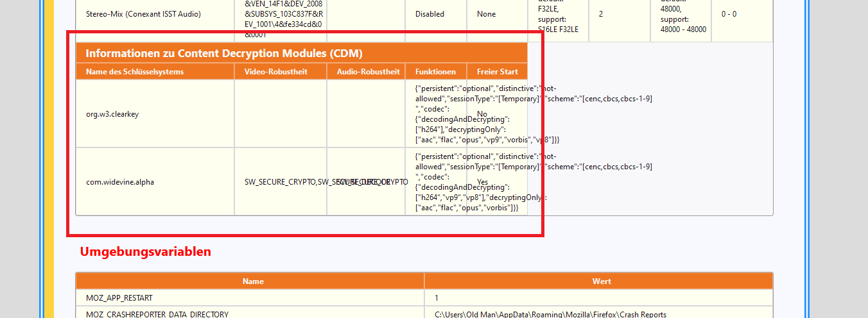Select the "com.widevine.alpha" key system name

tap(120, 182)
